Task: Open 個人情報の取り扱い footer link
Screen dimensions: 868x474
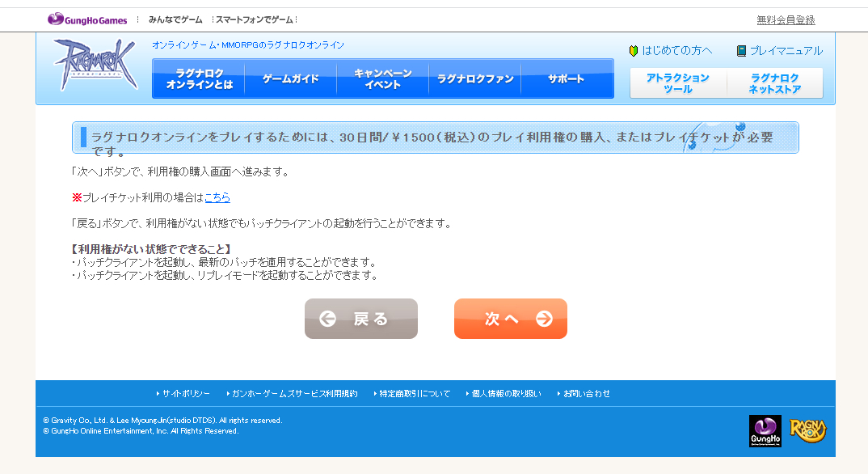Action: (x=506, y=394)
